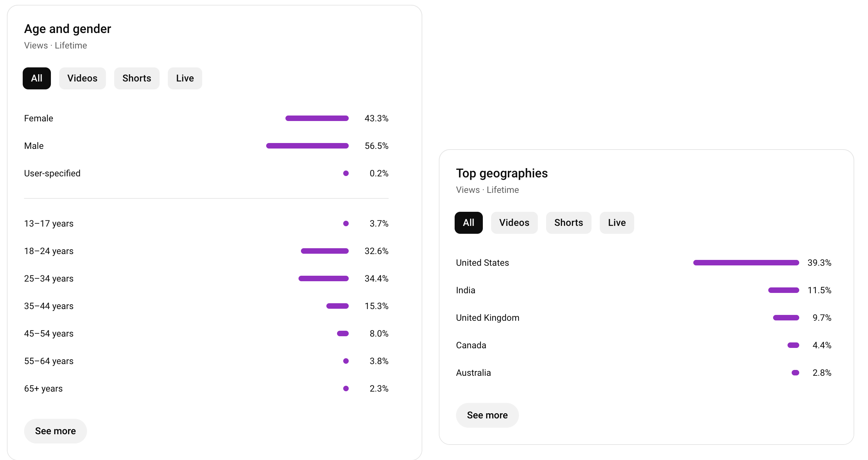Select the Videos tab in Age and gender
Image resolution: width=868 pixels, height=460 pixels.
pyautogui.click(x=82, y=78)
